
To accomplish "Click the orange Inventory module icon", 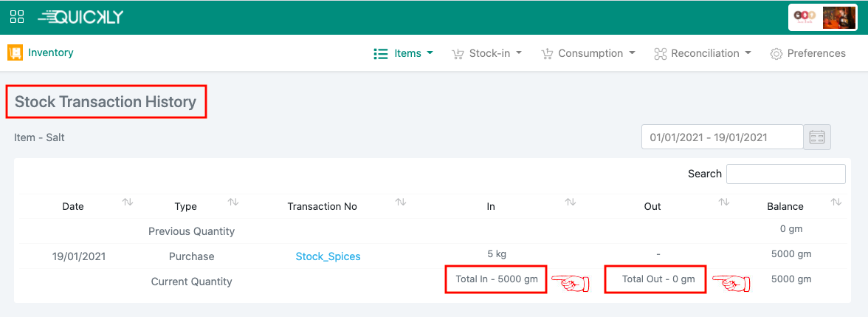I will coord(15,53).
